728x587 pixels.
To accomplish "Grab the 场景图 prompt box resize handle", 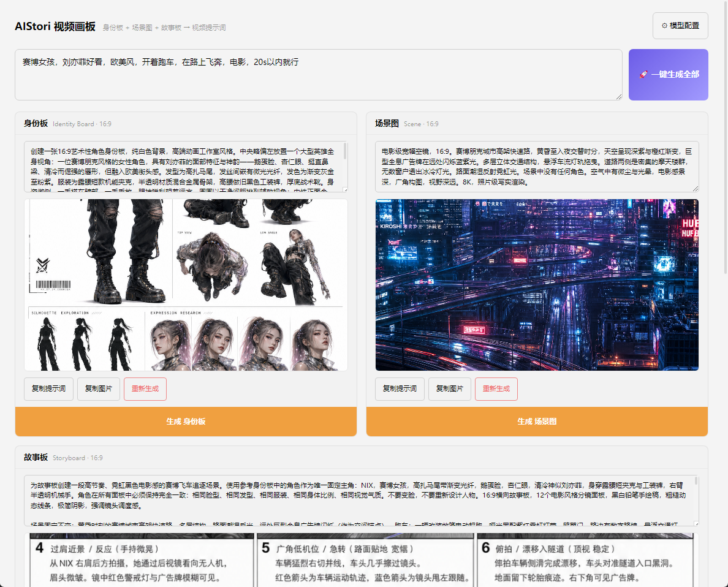I will tap(696, 189).
